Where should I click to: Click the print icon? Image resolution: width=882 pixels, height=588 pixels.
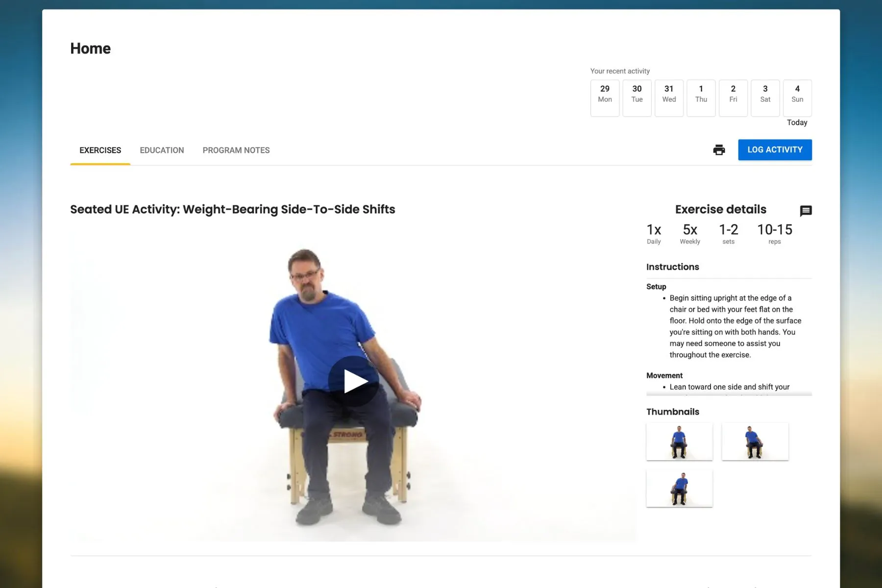click(719, 150)
